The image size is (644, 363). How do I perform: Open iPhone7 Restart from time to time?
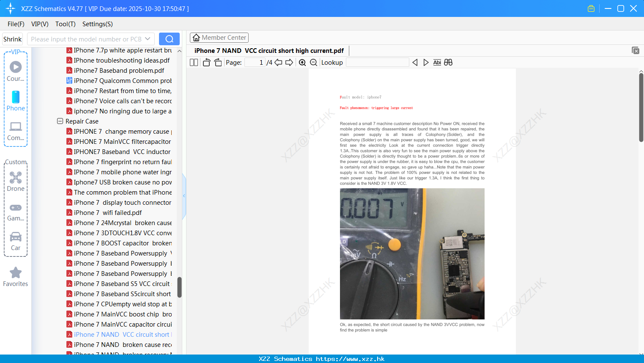point(119,91)
